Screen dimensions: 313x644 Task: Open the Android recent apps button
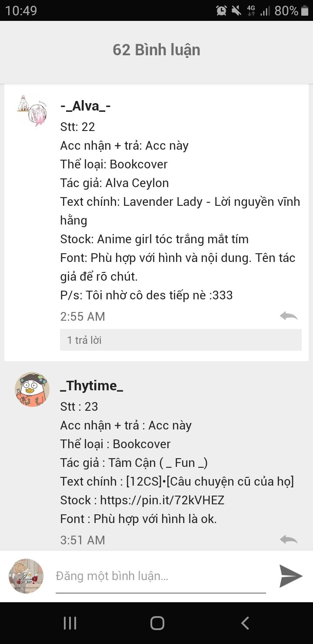coord(70,623)
